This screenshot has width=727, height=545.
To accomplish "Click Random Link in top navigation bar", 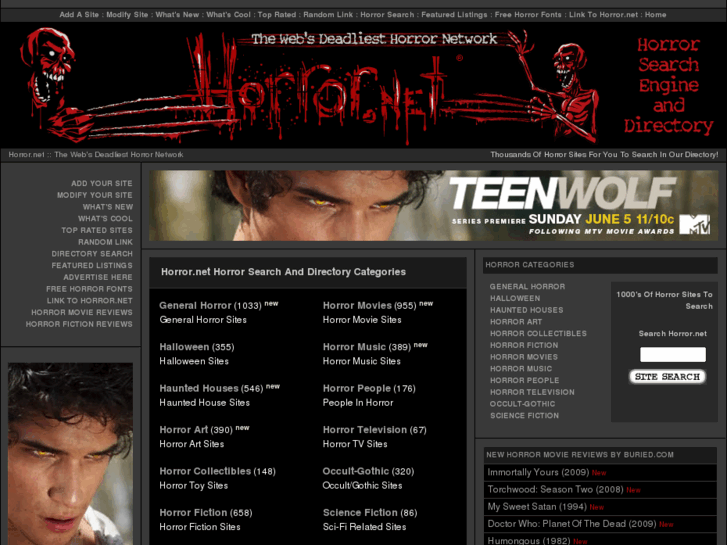I will click(328, 15).
